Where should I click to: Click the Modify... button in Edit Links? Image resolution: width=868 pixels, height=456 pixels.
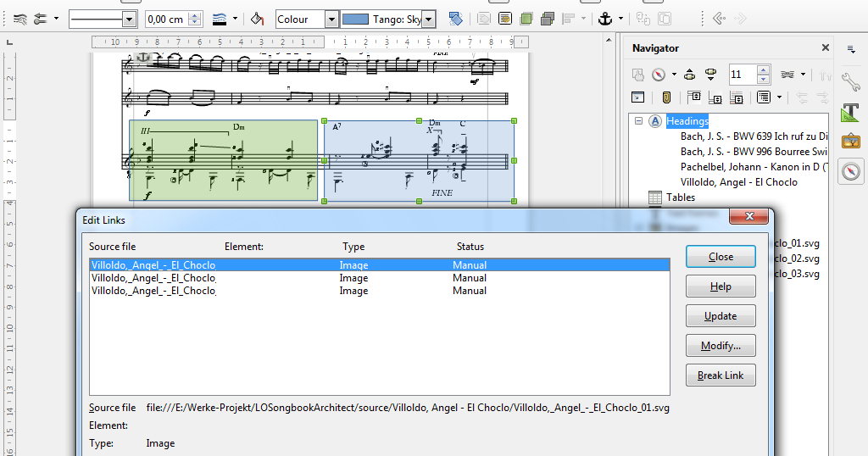(721, 346)
